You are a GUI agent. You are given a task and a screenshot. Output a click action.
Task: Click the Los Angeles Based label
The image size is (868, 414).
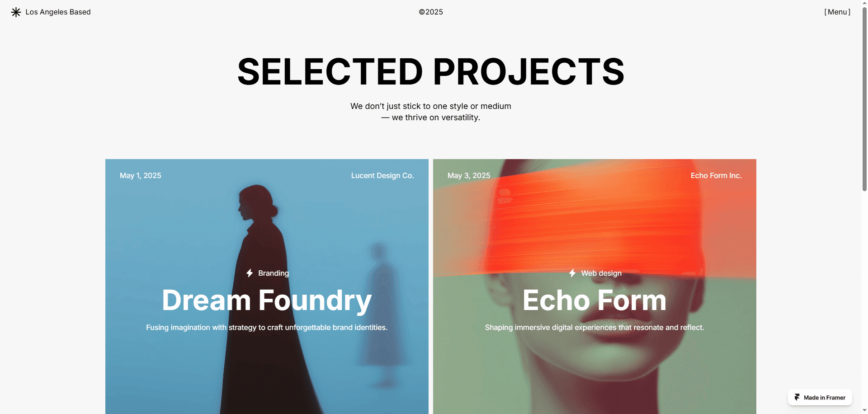click(58, 12)
